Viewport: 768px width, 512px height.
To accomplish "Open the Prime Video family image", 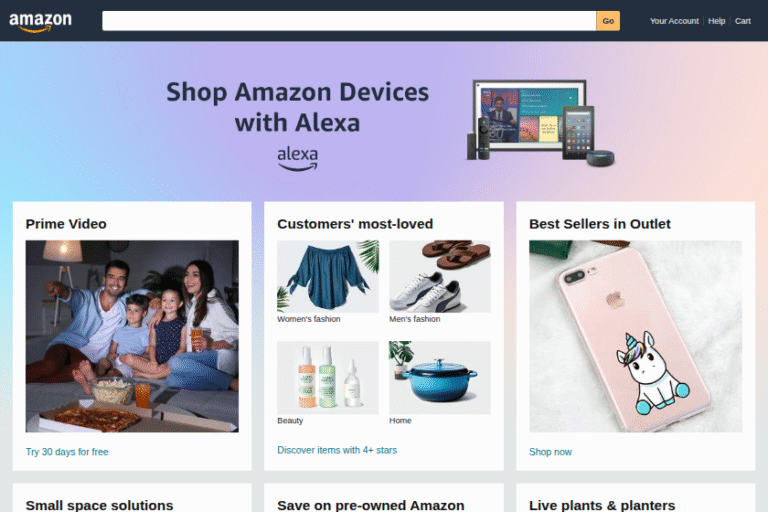I will (x=132, y=336).
